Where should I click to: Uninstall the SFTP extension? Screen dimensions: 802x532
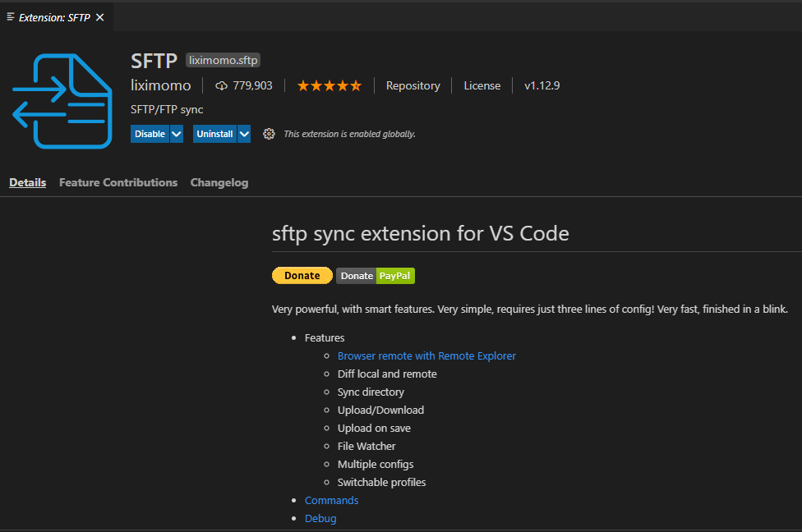[x=214, y=134]
